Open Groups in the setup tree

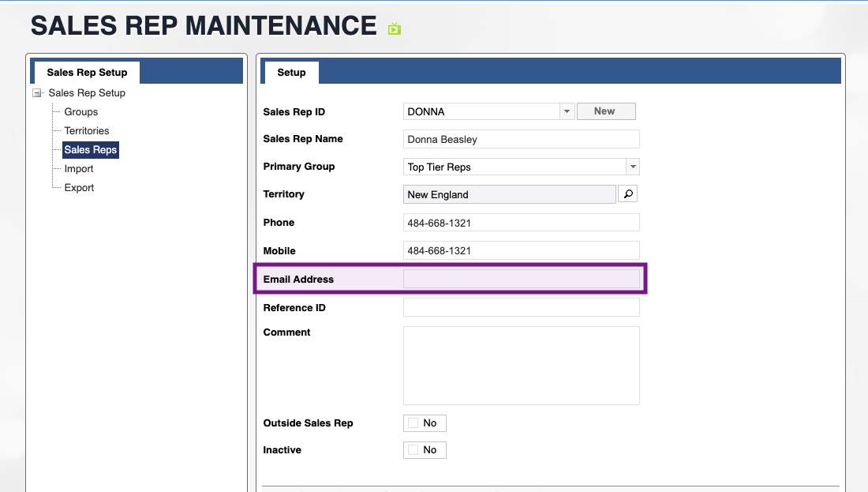click(81, 112)
